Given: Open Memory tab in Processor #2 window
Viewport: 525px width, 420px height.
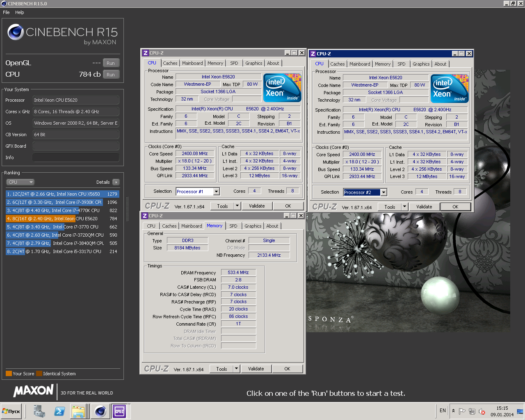Looking at the screenshot, I should click(x=382, y=64).
